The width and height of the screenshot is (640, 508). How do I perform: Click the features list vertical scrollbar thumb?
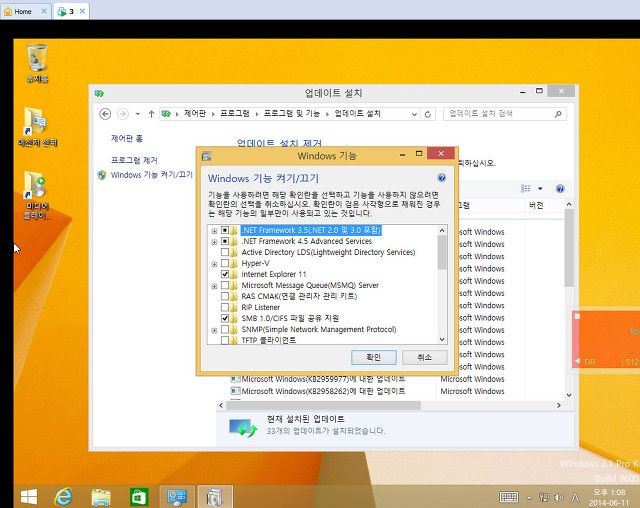tap(442, 252)
